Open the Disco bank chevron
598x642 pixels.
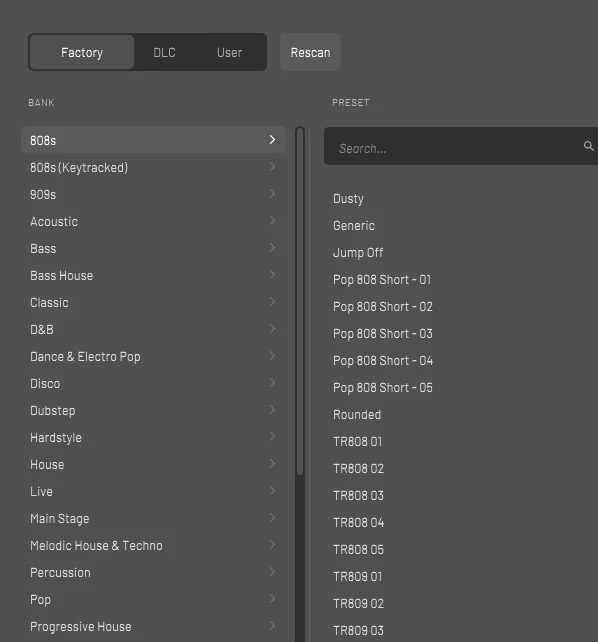tap(273, 383)
